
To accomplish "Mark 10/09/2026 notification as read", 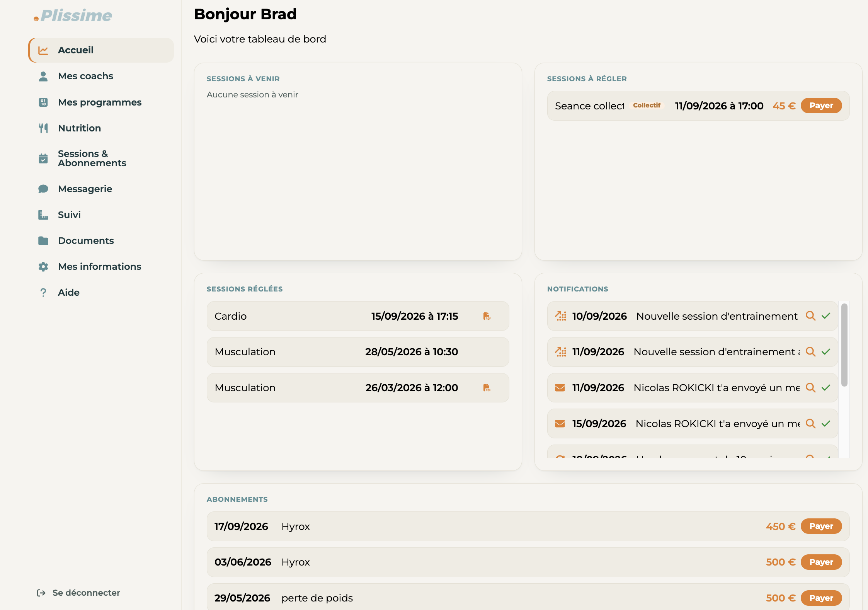I will pyautogui.click(x=826, y=316).
